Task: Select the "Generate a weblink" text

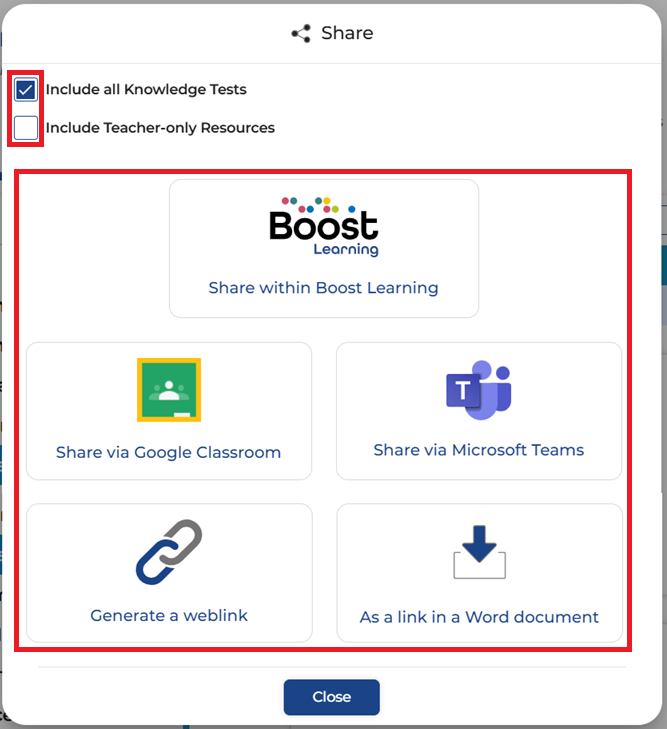Action: pos(169,616)
